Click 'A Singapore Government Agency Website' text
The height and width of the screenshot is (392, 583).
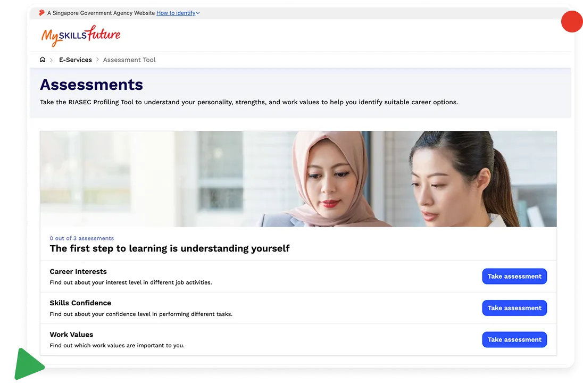coord(101,13)
